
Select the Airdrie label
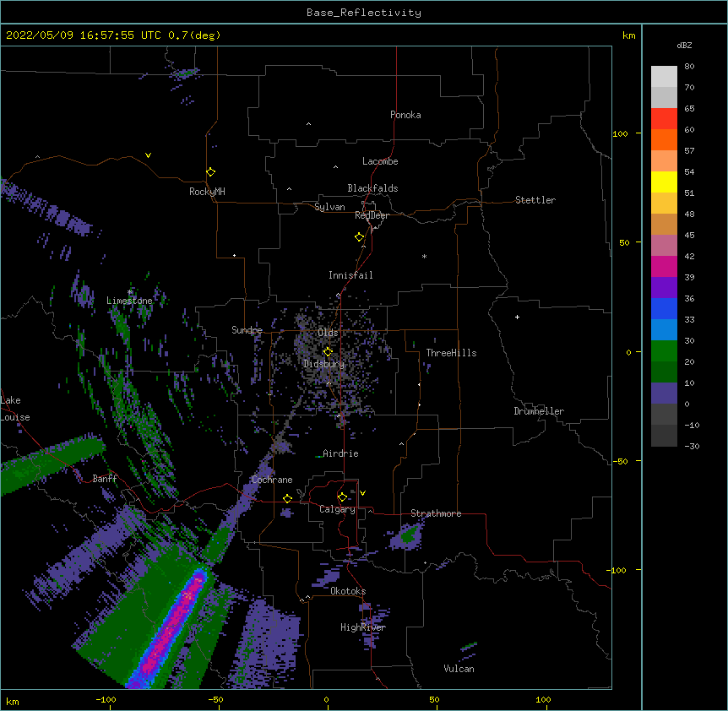click(x=340, y=453)
